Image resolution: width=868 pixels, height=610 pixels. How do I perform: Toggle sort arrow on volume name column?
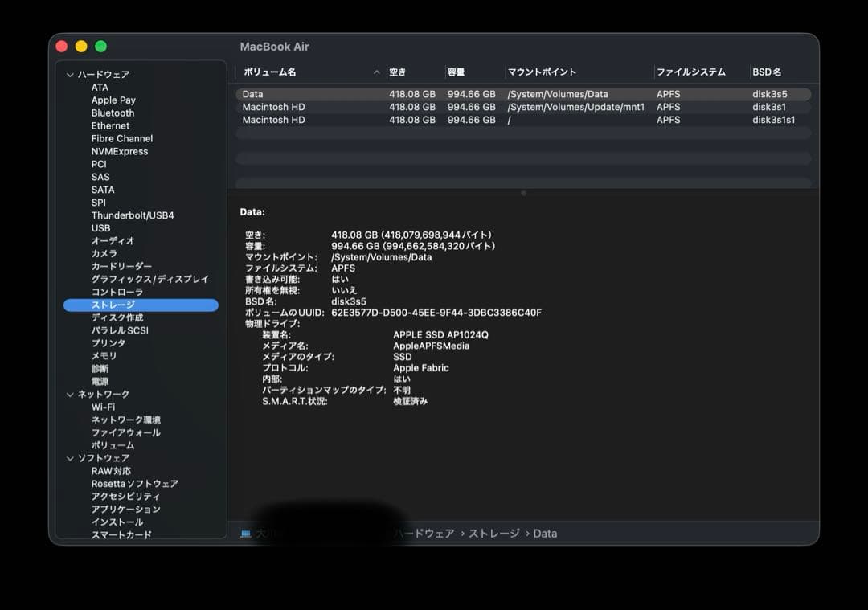point(376,72)
